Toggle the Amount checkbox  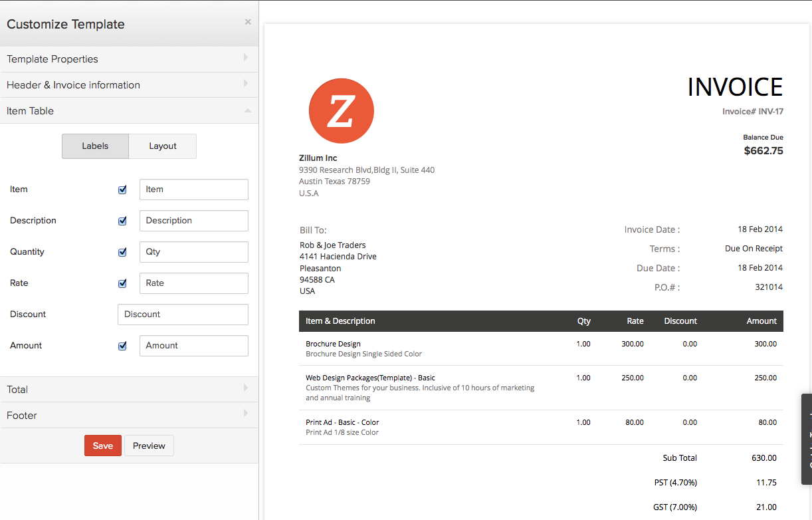pyautogui.click(x=122, y=346)
